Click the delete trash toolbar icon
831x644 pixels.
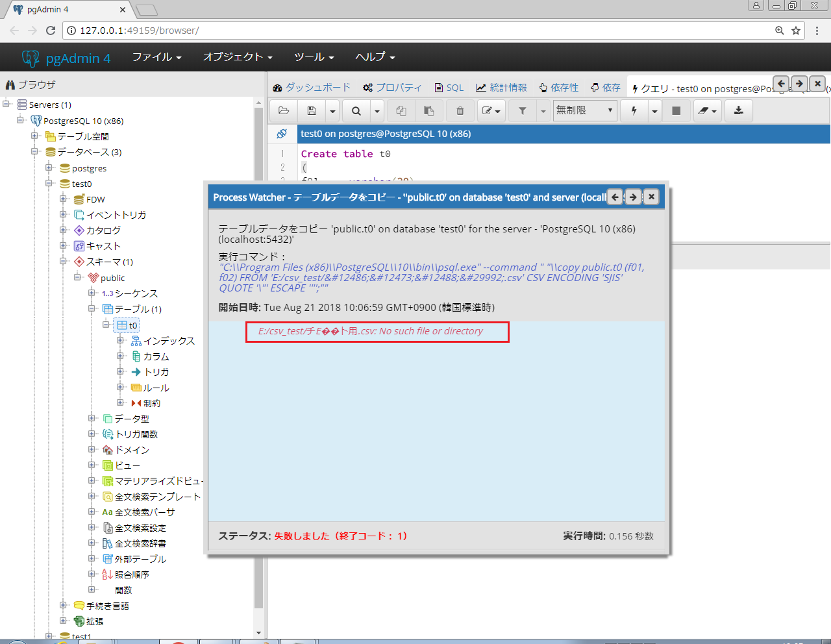[x=460, y=111]
